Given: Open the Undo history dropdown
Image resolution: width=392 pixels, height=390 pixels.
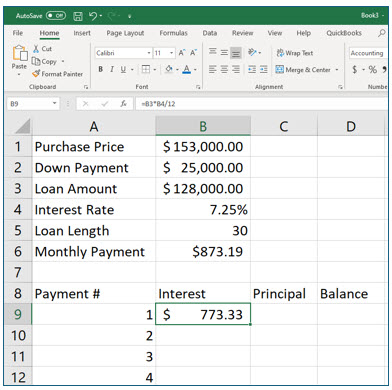Looking at the screenshot, I should pos(101,16).
